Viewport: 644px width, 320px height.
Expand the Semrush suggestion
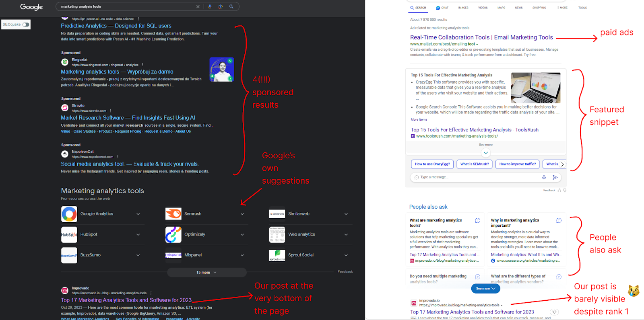pyautogui.click(x=242, y=214)
